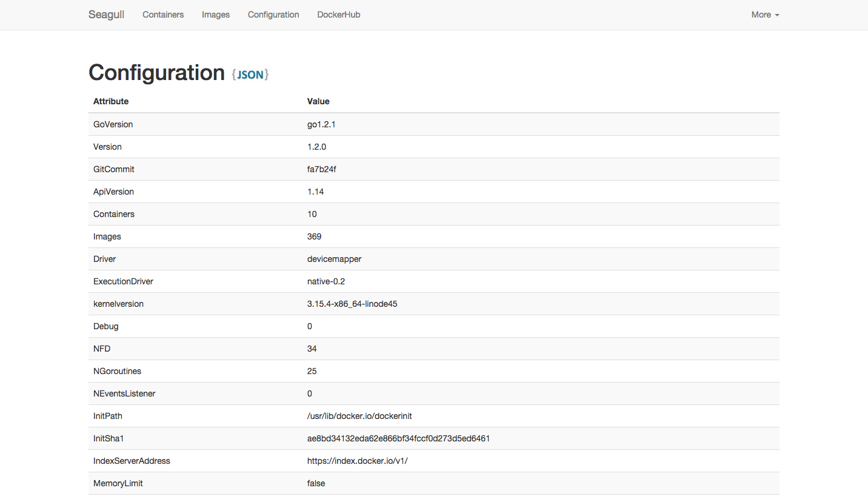Go to the Containers page
868x499 pixels.
click(163, 15)
